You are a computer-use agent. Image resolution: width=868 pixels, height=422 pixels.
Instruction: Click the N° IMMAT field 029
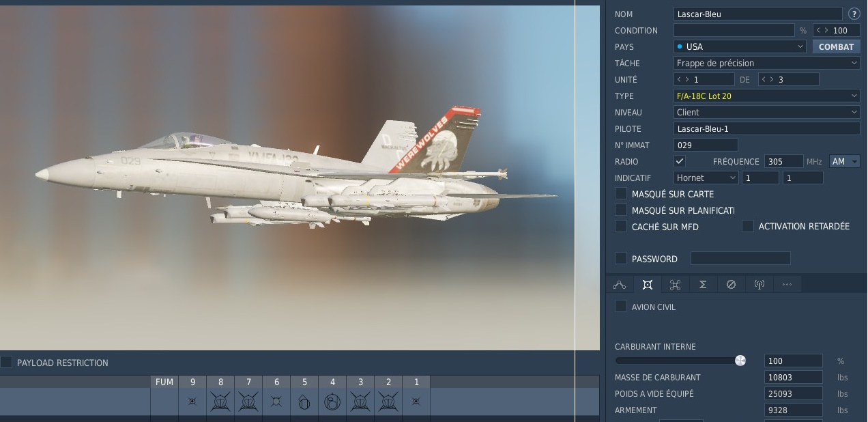706,145
